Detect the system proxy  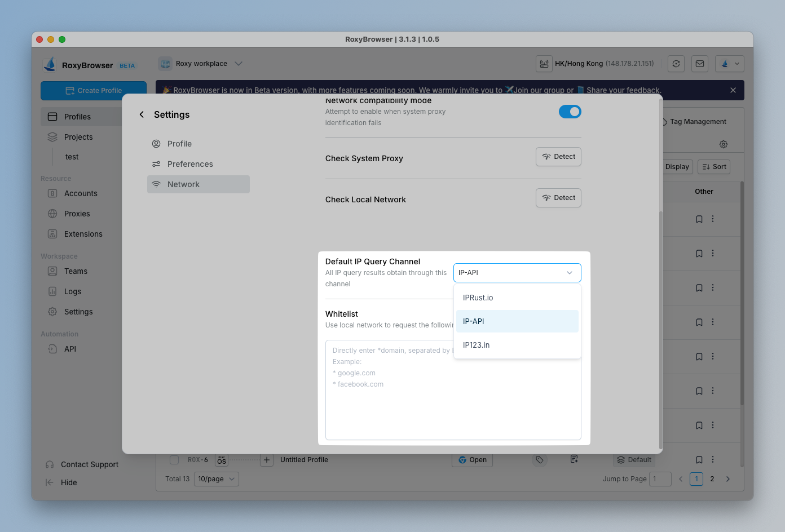(x=558, y=157)
